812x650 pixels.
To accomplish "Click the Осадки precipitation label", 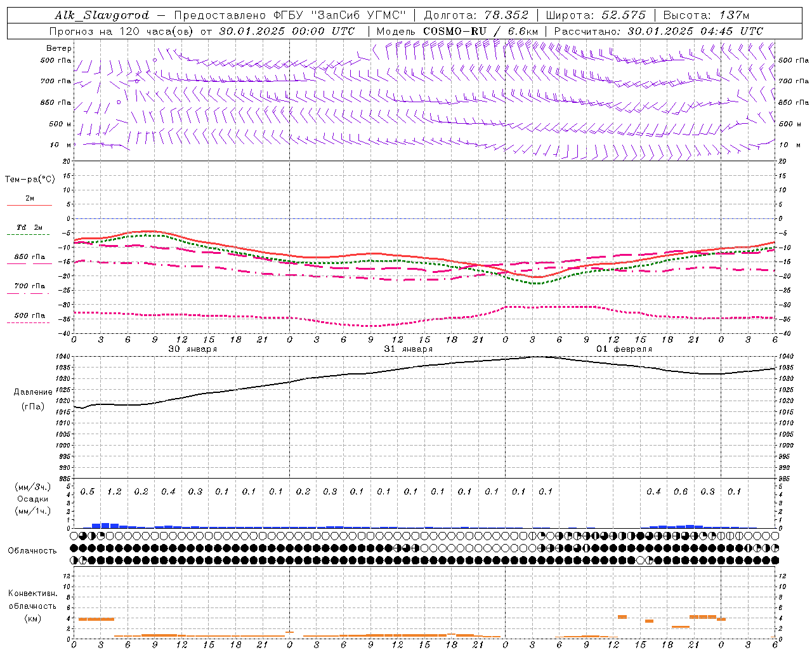I will (32, 499).
